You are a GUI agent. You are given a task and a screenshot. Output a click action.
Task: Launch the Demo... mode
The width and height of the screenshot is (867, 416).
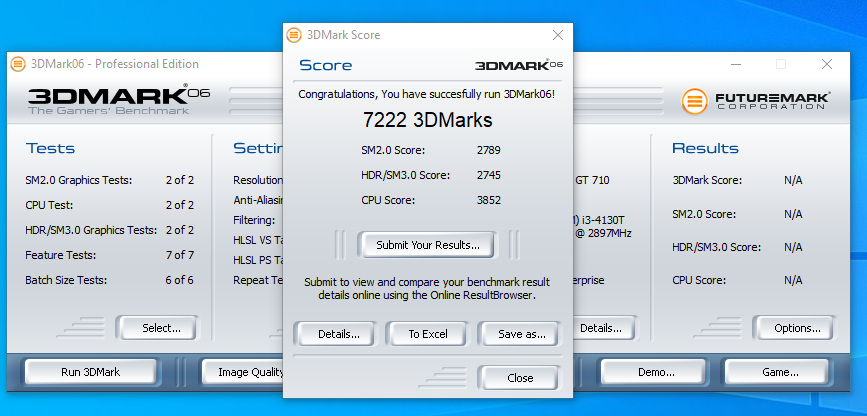(655, 372)
